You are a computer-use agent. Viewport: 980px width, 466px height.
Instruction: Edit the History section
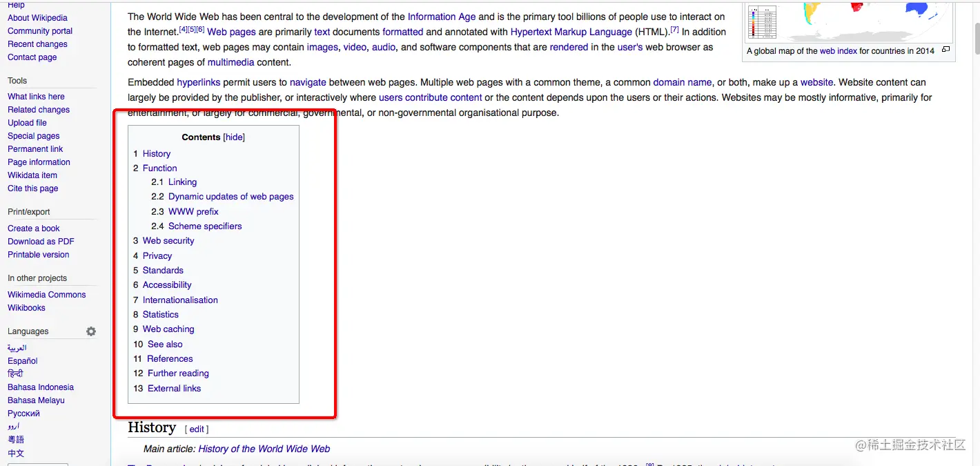pos(197,429)
